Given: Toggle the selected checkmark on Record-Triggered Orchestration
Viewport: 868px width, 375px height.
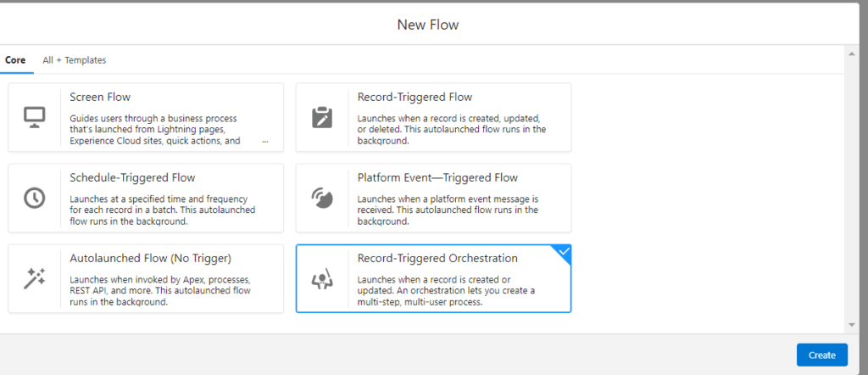Looking at the screenshot, I should tap(564, 252).
